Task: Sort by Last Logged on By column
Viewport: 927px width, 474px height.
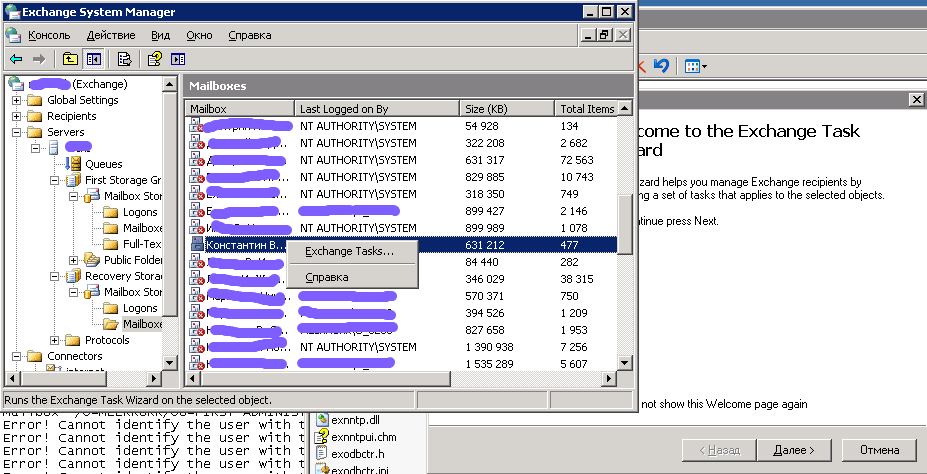Action: (377, 109)
